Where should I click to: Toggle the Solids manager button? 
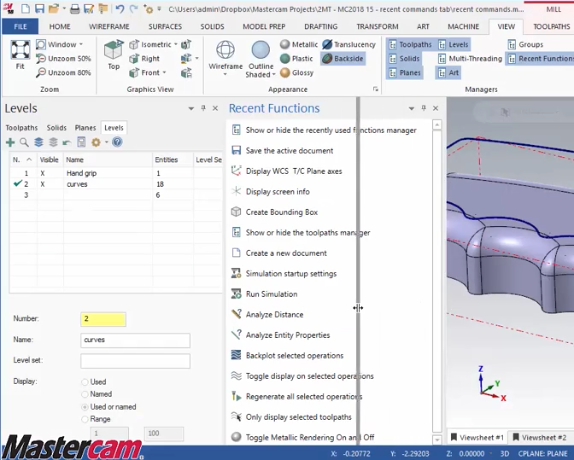pos(404,59)
